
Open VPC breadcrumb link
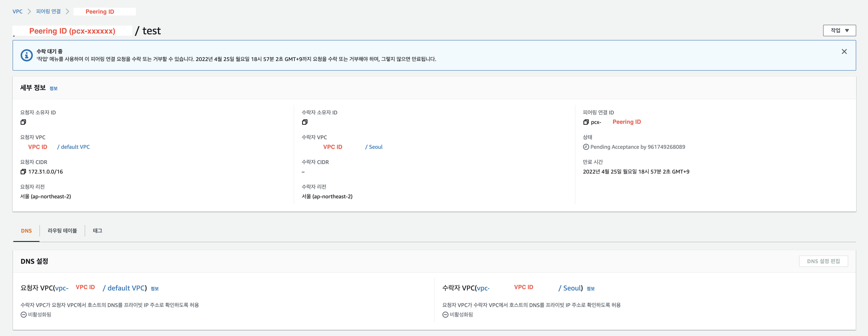[x=18, y=11]
